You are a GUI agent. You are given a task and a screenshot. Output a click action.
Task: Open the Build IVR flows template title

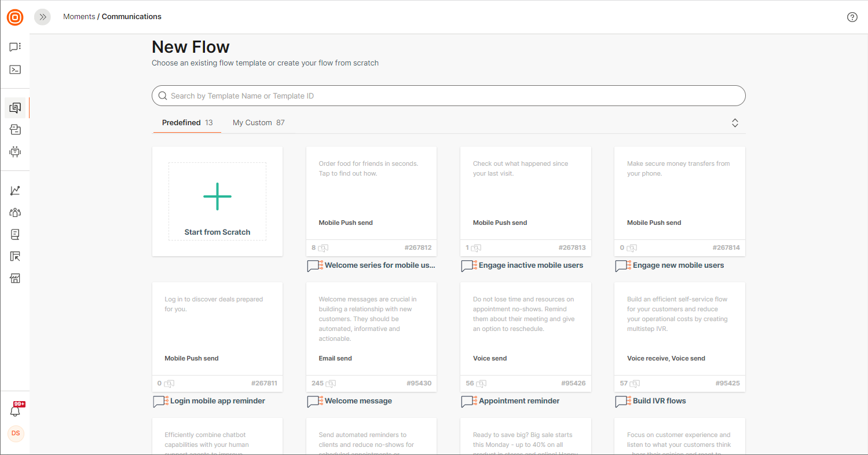point(659,401)
